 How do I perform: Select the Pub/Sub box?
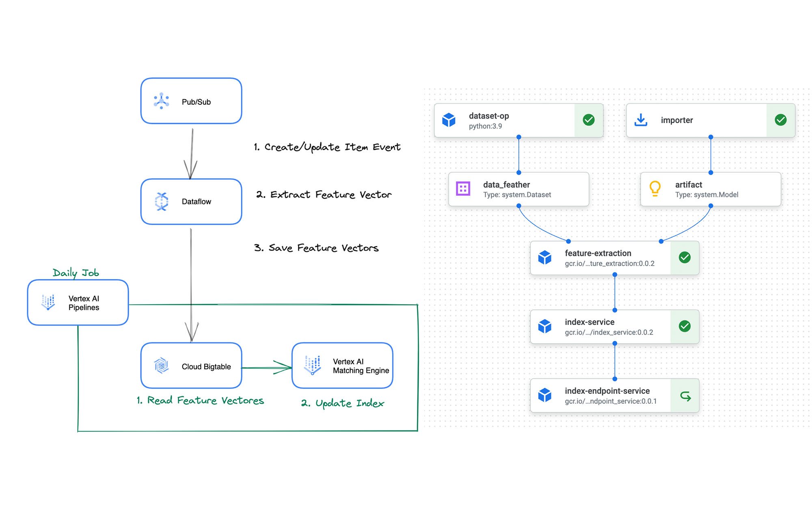click(191, 101)
